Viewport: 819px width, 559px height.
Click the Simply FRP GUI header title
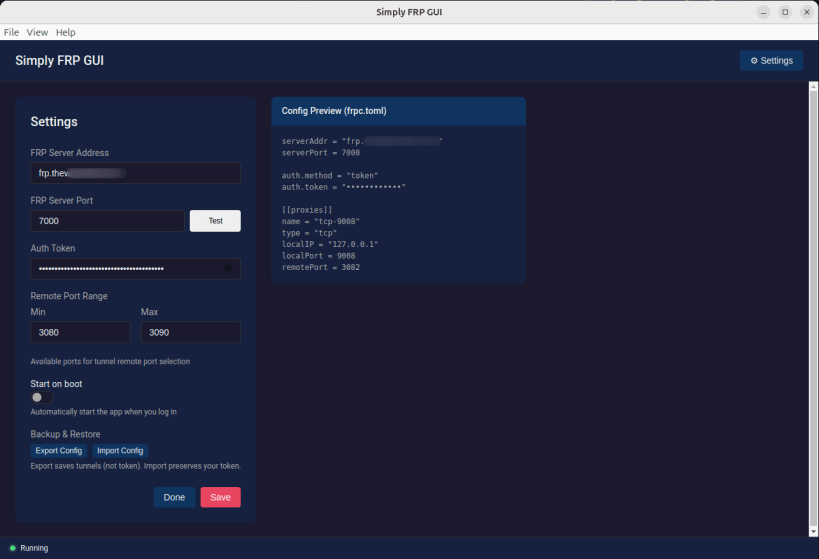point(60,61)
